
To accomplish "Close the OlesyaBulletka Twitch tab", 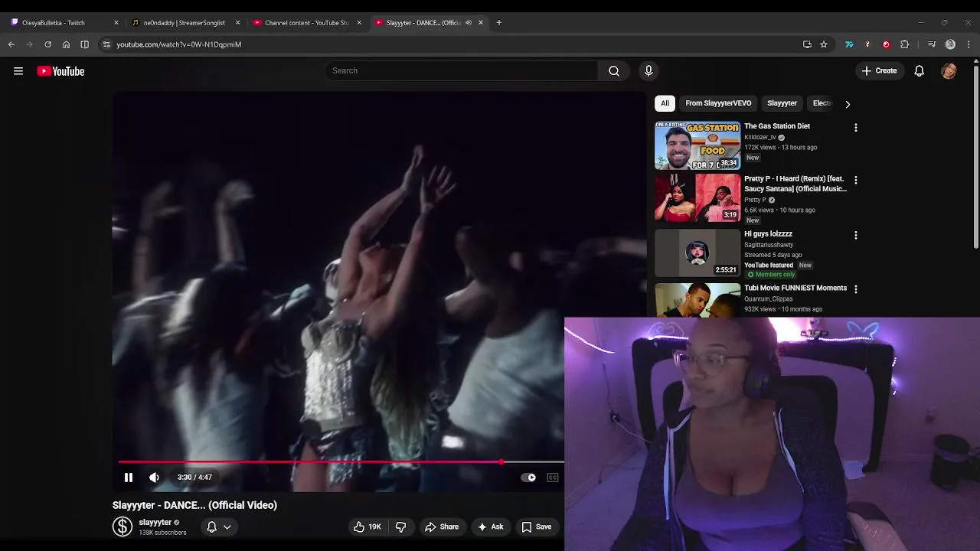I will tap(116, 23).
